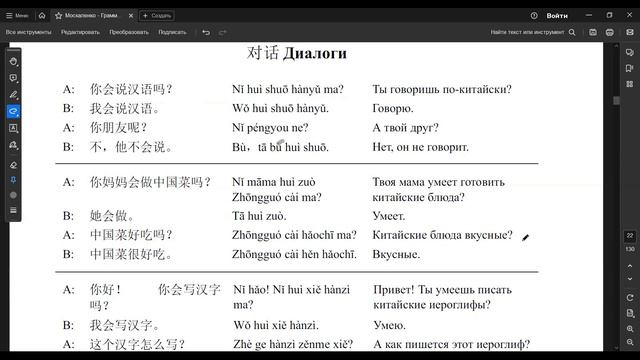Select the add comment tool
Image resolution: width=640 pixels, height=360 pixels.
coord(13,78)
